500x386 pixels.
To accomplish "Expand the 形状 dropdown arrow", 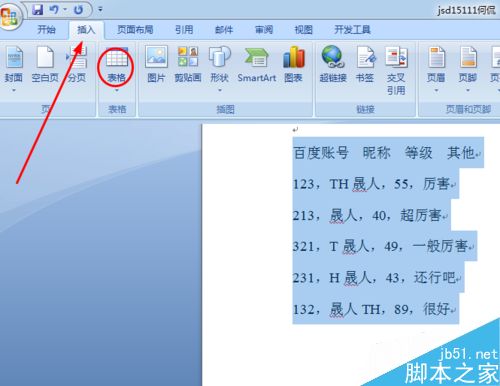I will (220, 90).
